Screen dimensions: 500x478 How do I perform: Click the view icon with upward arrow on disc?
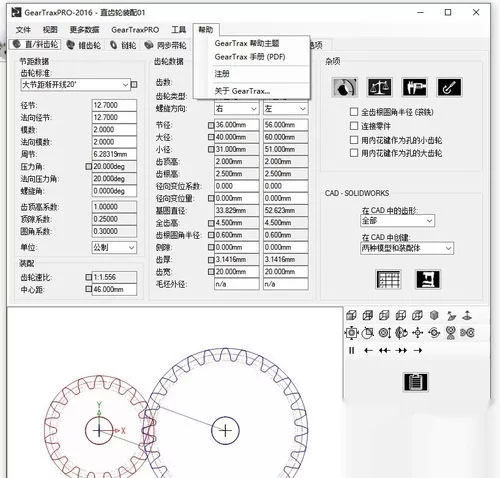pos(467,315)
